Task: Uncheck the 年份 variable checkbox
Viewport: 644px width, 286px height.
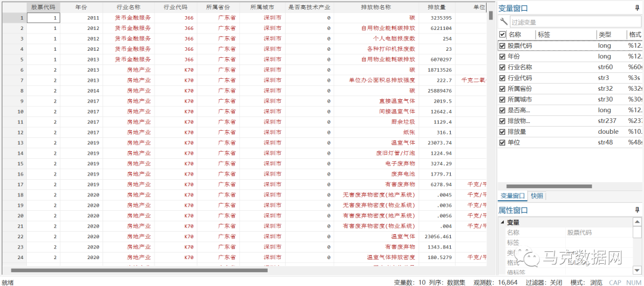Action: (x=502, y=56)
